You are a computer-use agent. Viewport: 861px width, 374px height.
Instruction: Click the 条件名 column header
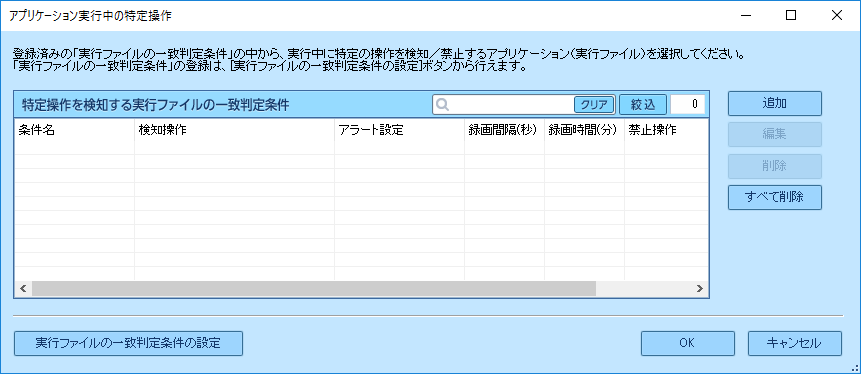point(74,130)
